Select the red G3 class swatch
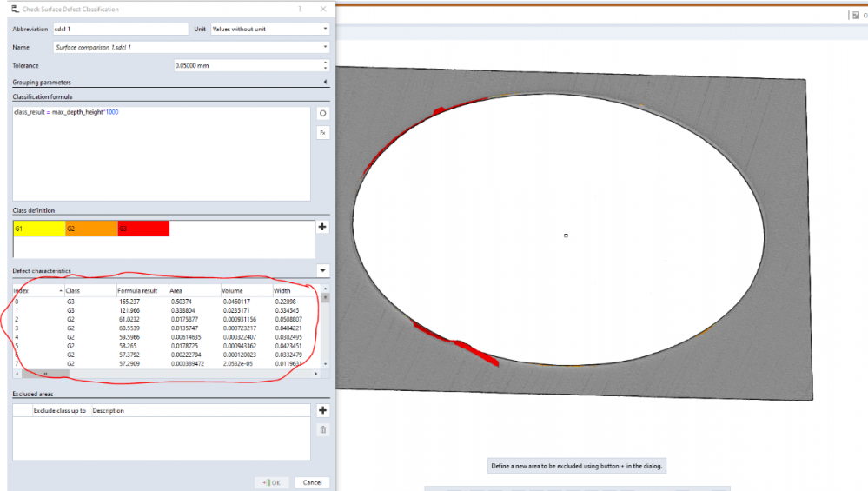 pyautogui.click(x=143, y=229)
